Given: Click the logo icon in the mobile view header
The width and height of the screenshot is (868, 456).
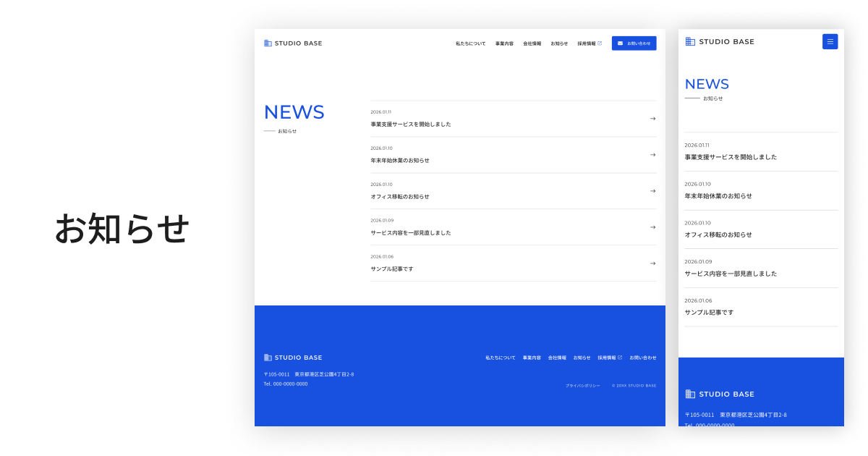Looking at the screenshot, I should pos(689,41).
